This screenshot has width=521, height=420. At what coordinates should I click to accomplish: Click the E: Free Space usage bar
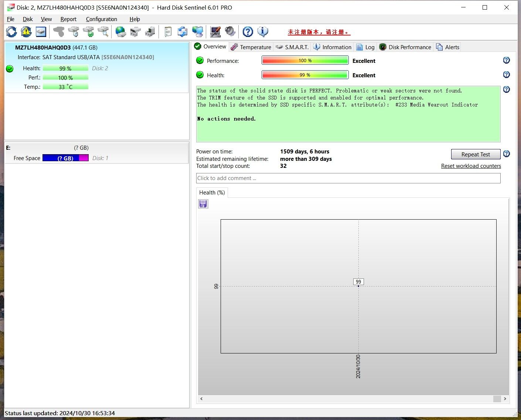click(65, 158)
